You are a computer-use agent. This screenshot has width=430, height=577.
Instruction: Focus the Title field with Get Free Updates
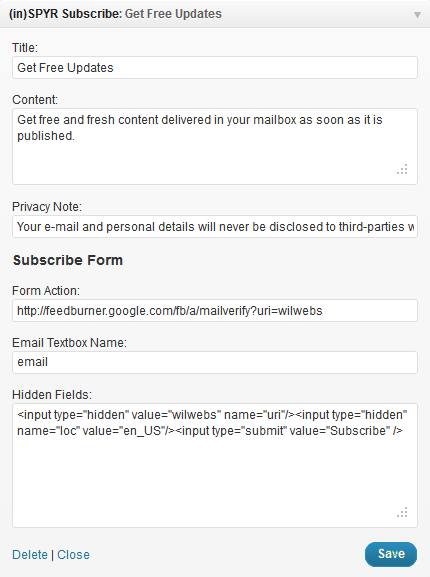coord(215,68)
